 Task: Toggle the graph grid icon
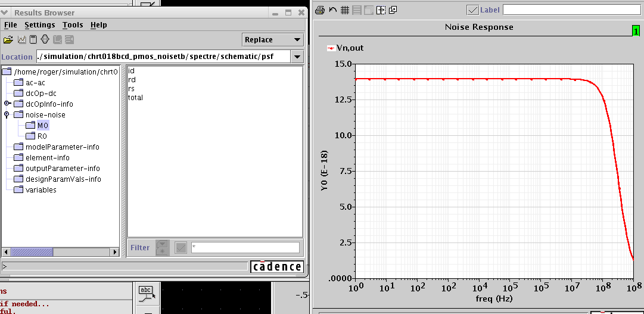click(344, 10)
